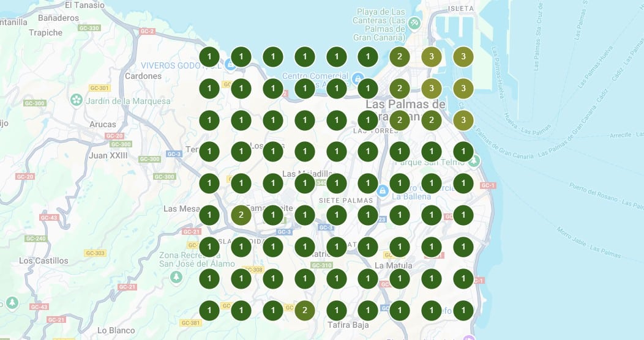Viewport: 644px width, 340px height.
Task: Click the Las Mesas label
Action: pos(182,209)
